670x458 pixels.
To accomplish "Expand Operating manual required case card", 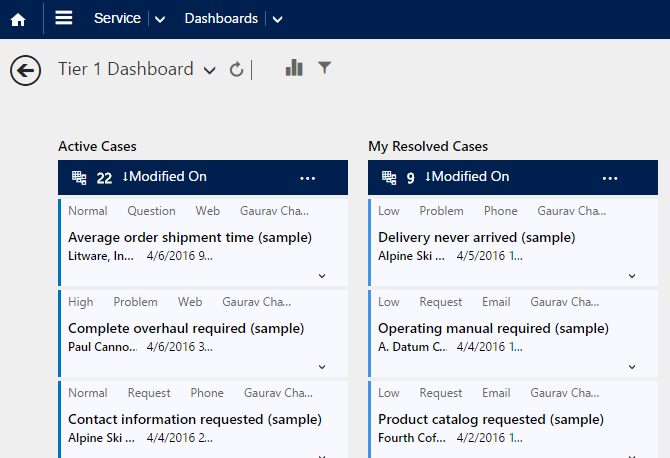I will click(632, 367).
